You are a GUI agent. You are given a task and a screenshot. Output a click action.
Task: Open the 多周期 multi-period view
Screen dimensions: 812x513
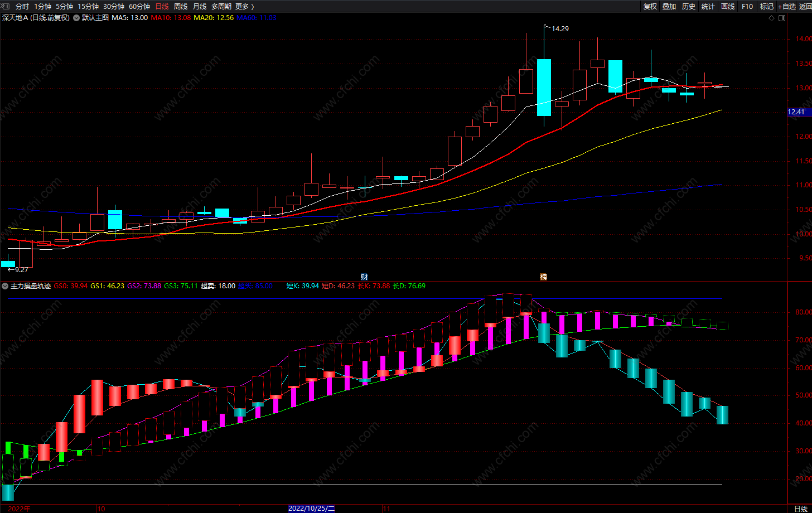pos(221,7)
